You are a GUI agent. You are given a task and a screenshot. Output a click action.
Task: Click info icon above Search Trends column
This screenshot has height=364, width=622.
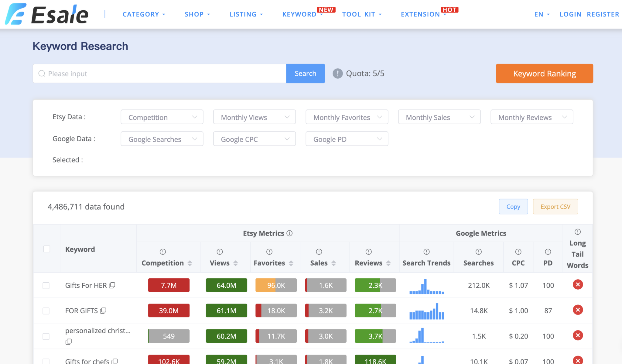pos(426,252)
